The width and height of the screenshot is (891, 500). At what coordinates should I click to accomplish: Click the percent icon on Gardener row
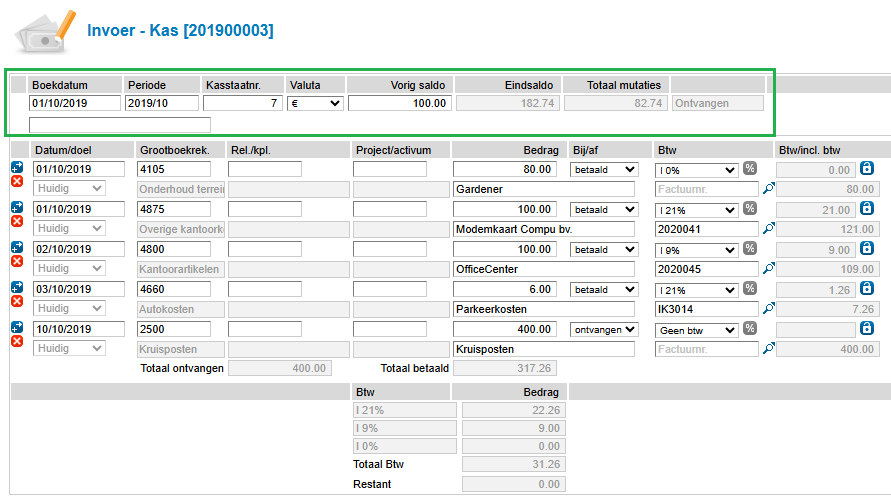(x=750, y=169)
